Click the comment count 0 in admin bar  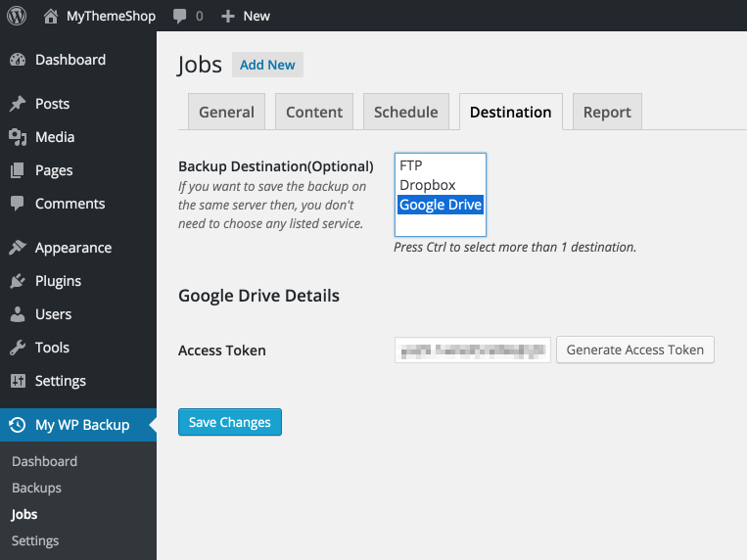(x=199, y=17)
